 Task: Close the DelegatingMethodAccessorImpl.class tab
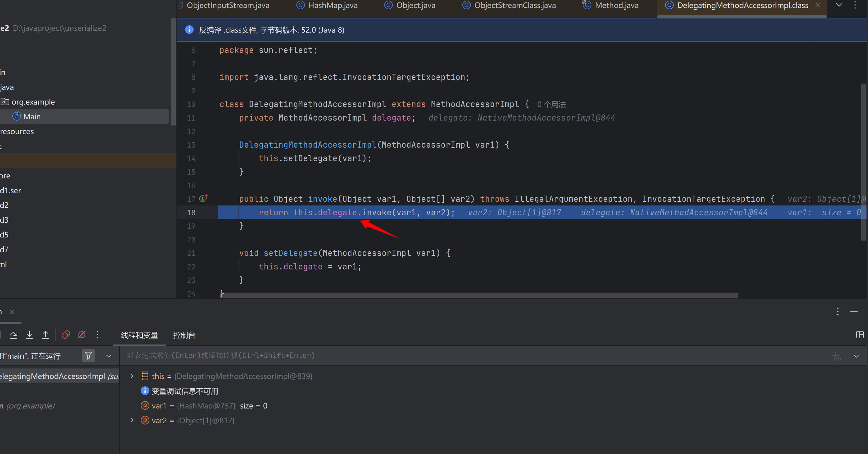(818, 5)
